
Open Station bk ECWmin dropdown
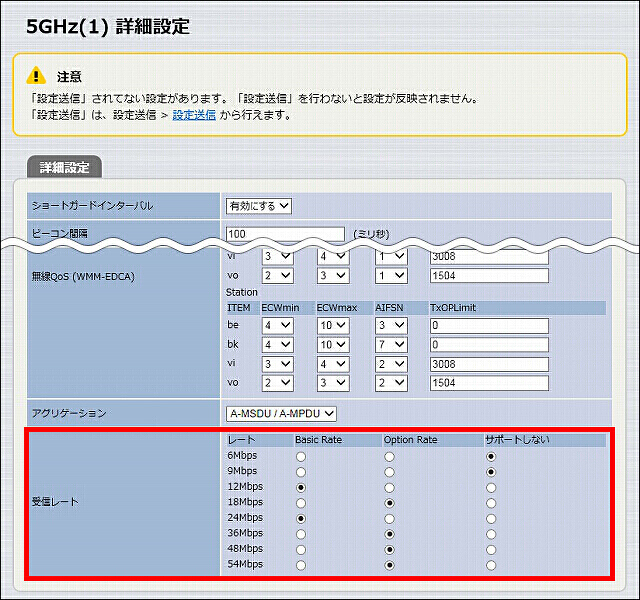pos(278,345)
